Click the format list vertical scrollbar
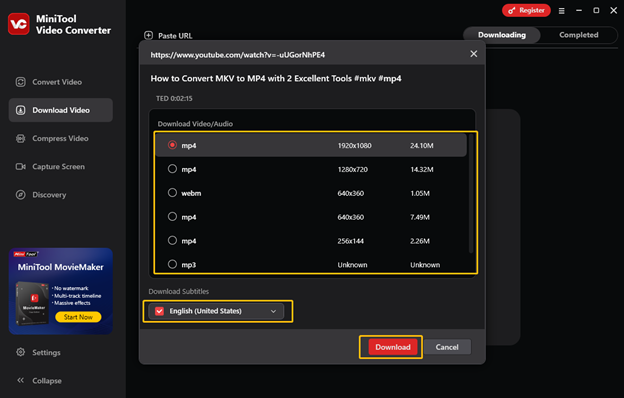624x398 pixels. [x=471, y=194]
